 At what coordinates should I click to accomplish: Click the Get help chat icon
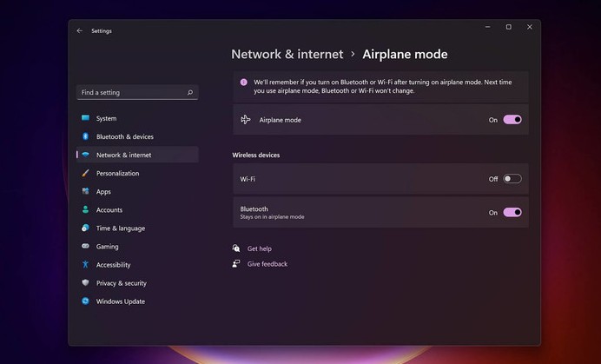236,248
